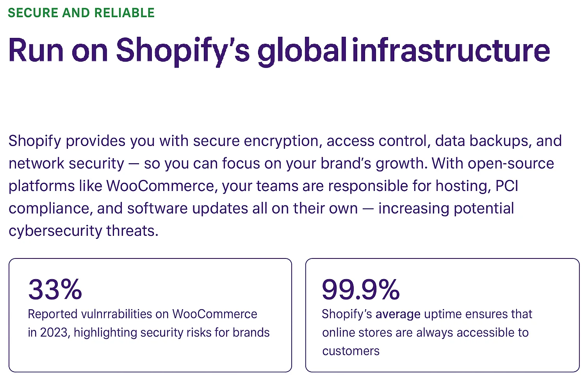588x383 pixels.
Task: Click the 33% statistic number
Action: (55, 289)
